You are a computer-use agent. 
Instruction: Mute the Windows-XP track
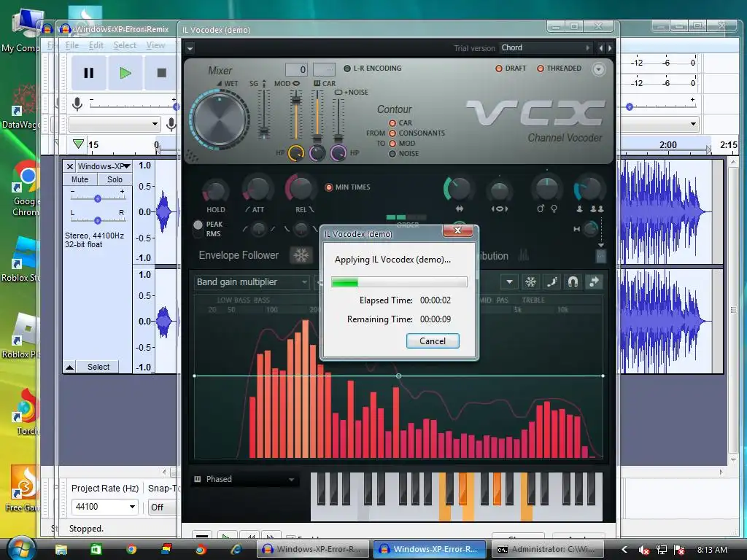[x=80, y=179]
